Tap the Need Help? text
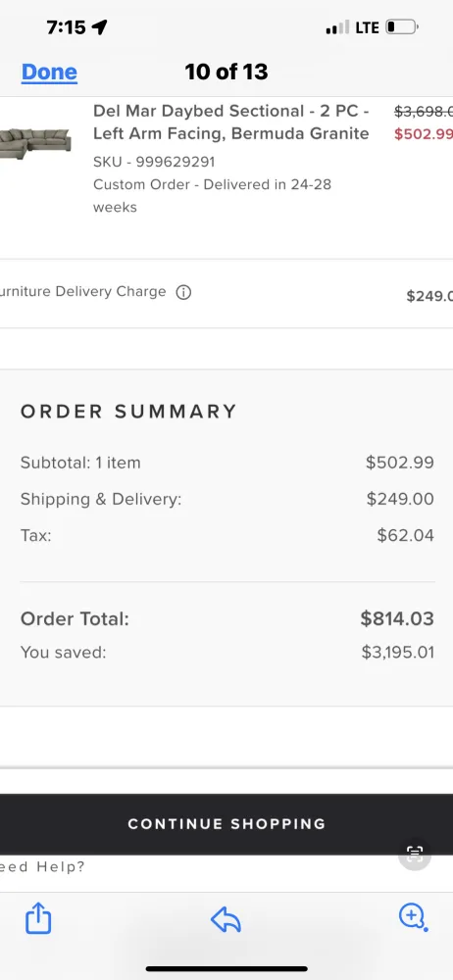Image resolution: width=453 pixels, height=980 pixels. (x=42, y=867)
